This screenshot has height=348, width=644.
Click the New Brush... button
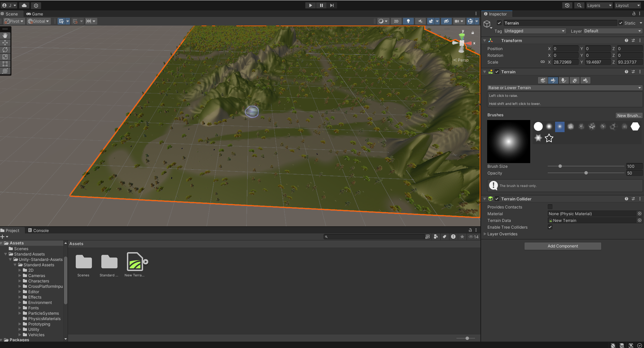(x=629, y=115)
